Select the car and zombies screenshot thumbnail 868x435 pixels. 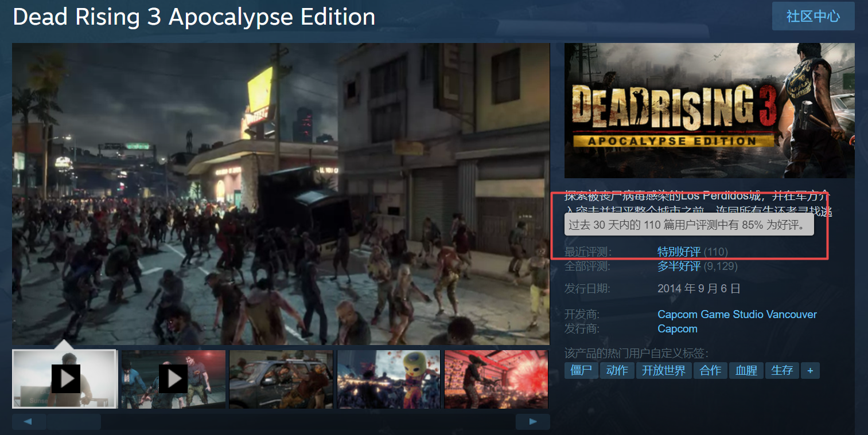[281, 379]
